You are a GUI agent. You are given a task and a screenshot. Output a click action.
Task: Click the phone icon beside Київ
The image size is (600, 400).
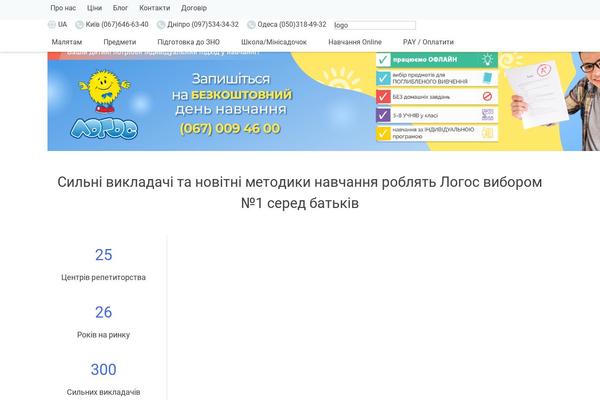click(79, 24)
